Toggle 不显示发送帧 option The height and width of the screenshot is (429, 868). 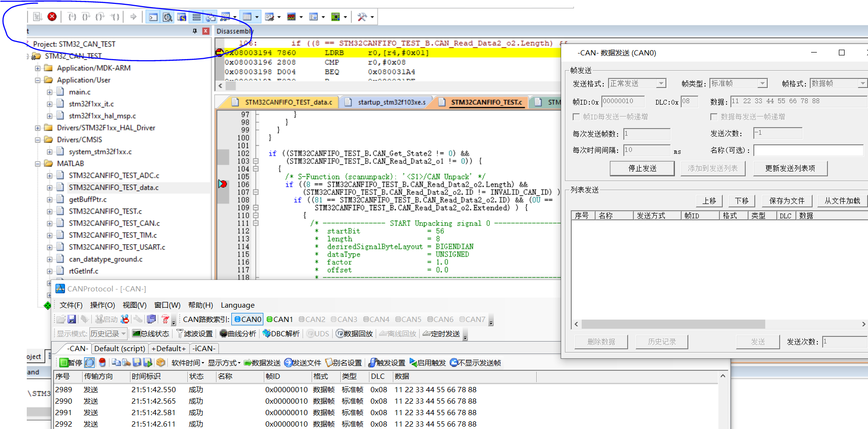click(x=476, y=363)
